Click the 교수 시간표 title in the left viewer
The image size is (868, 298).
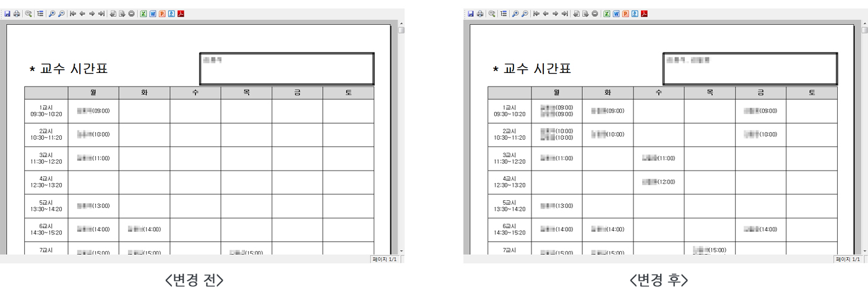[x=74, y=69]
